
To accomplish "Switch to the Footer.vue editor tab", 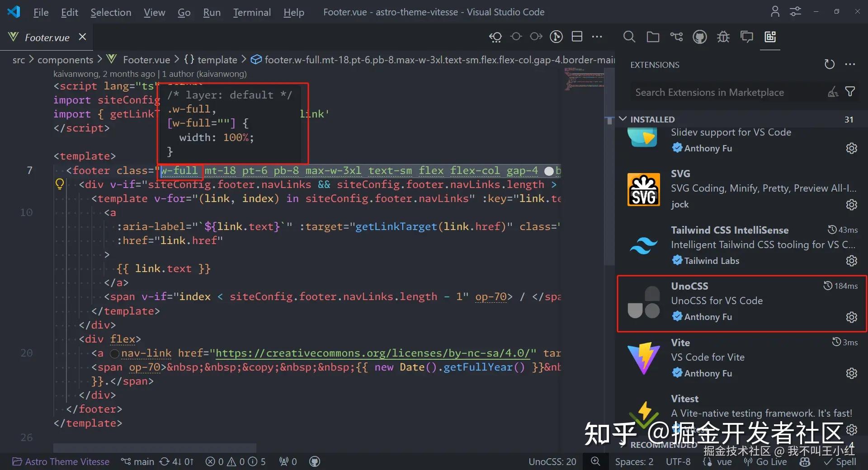I will coord(47,37).
